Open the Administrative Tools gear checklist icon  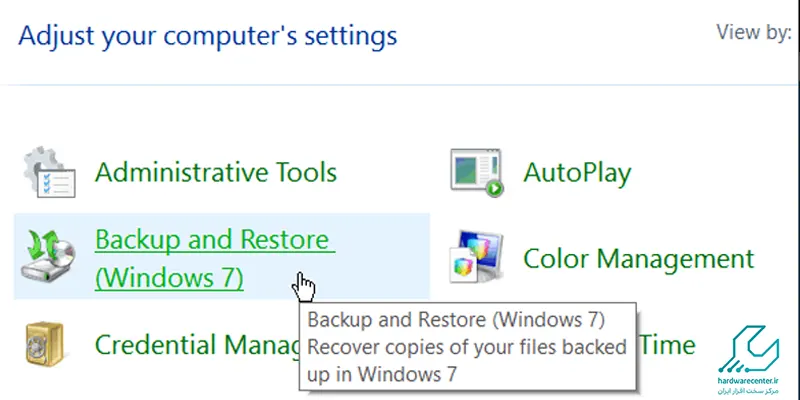(x=49, y=172)
